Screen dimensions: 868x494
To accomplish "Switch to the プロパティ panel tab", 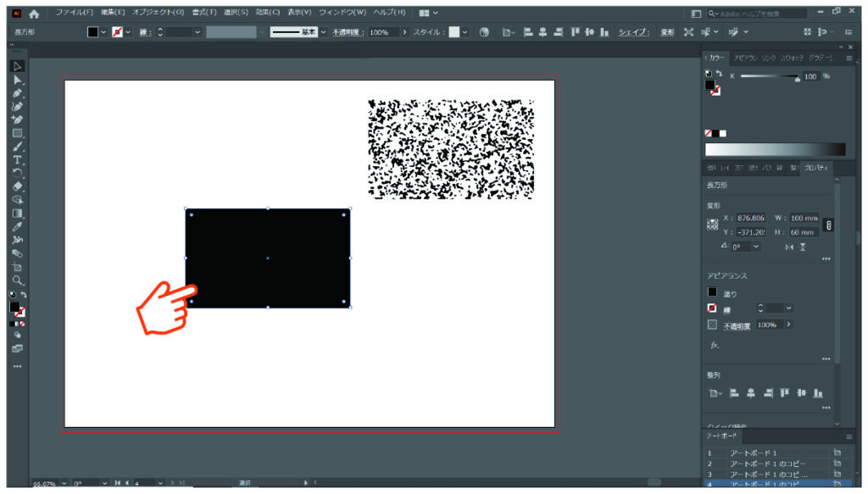I will point(816,167).
